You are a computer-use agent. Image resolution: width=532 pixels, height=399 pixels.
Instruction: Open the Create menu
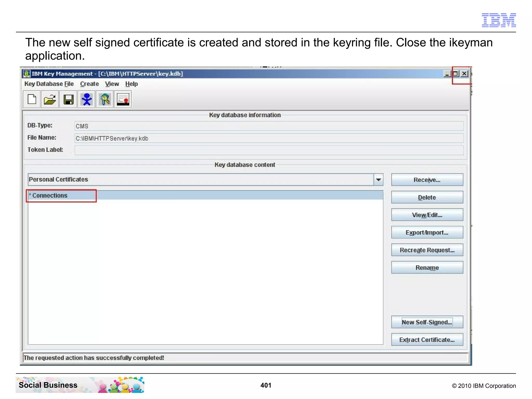(89, 84)
